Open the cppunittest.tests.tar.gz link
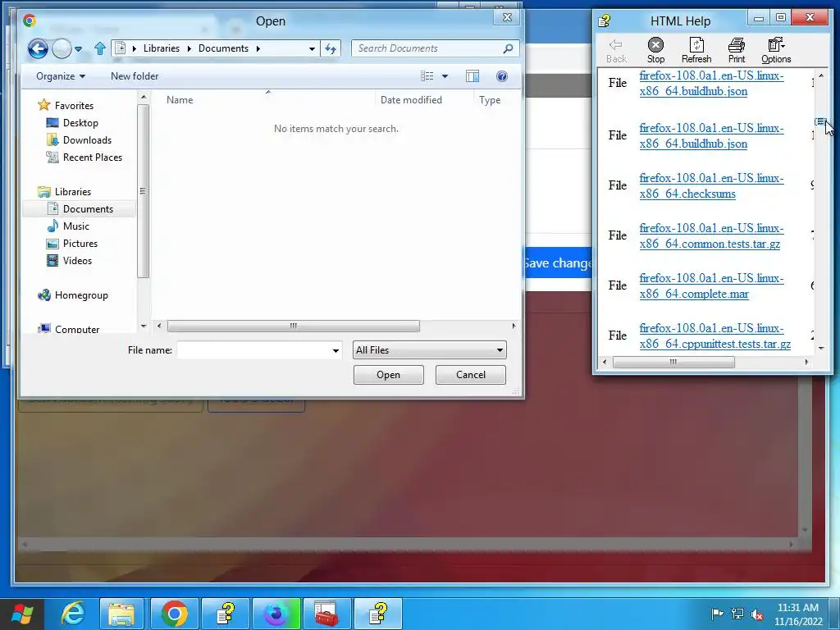The width and height of the screenshot is (840, 630). click(x=714, y=336)
